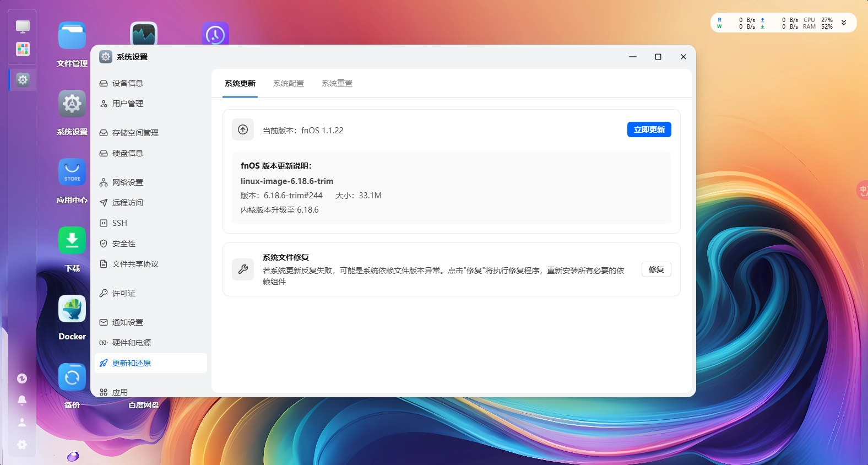Viewport: 868px width, 465px height.
Task: Open 存储空间管理 in the sidebar
Action: 151,133
